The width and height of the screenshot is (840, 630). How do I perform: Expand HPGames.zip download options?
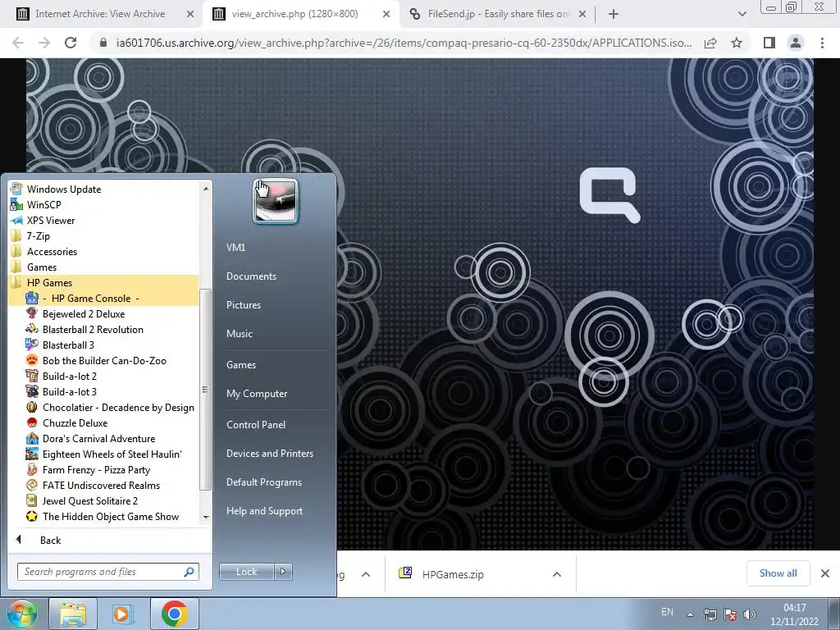pyautogui.click(x=557, y=574)
